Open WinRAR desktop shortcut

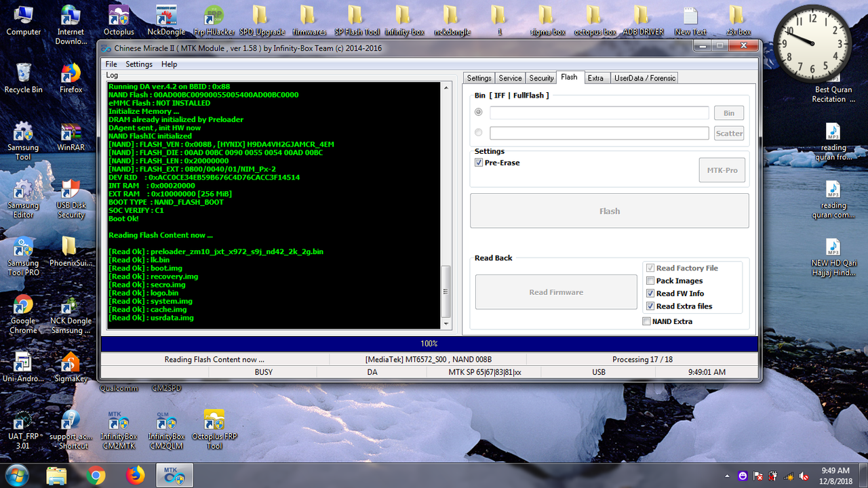tap(71, 136)
